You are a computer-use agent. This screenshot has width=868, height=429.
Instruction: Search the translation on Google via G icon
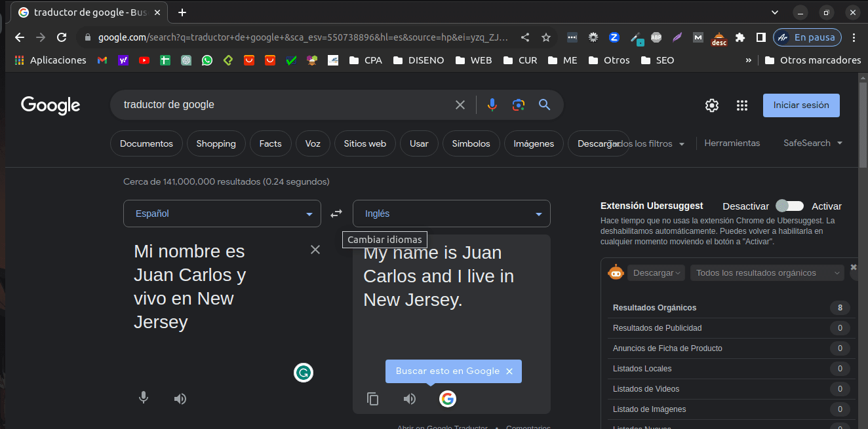[x=448, y=398]
